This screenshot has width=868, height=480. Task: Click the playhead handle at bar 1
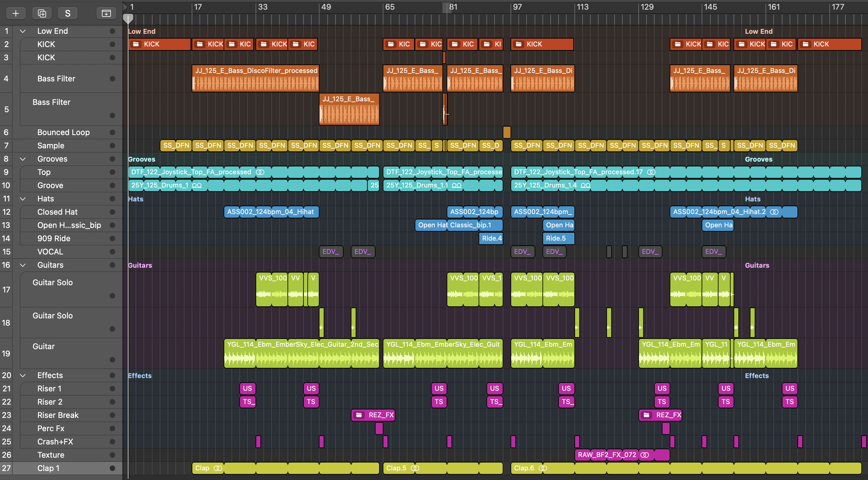(x=128, y=19)
